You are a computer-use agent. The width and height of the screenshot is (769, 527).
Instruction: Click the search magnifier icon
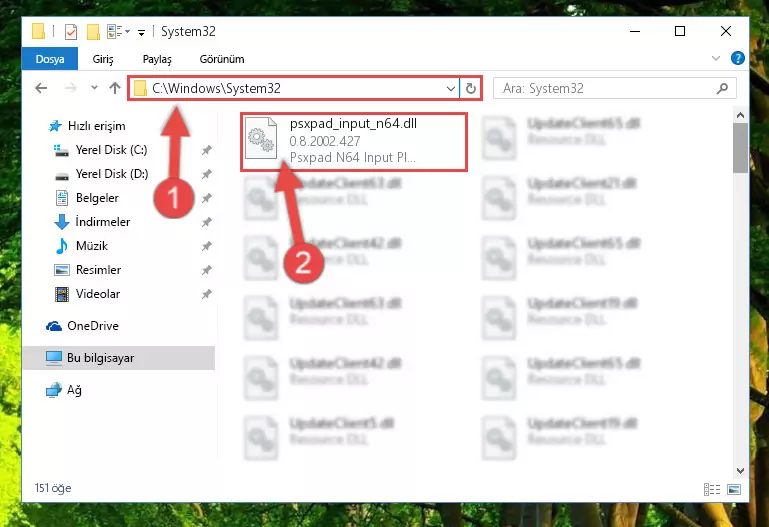click(722, 89)
